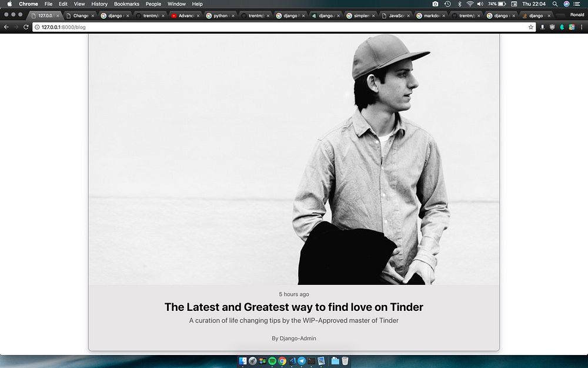588x368 pixels.
Task: Reload the page with the refresh icon
Action: click(x=26, y=27)
